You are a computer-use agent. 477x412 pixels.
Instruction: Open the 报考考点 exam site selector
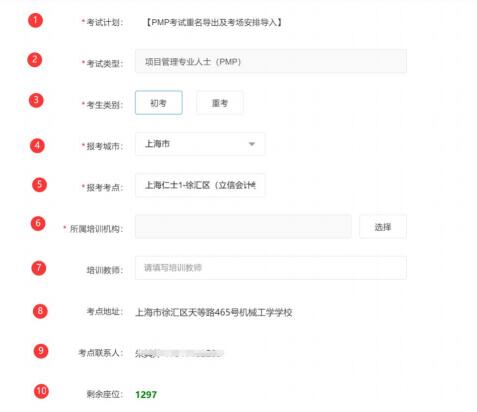pos(200,185)
